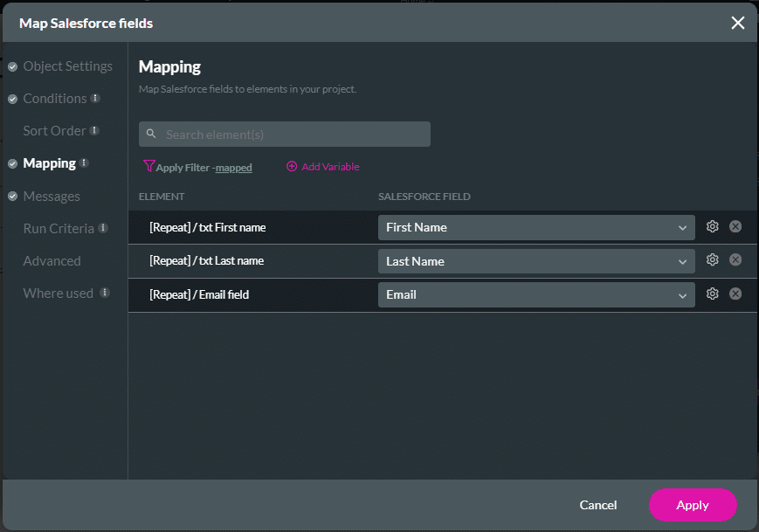
Task: Remove the Last Name field mapping
Action: (735, 260)
